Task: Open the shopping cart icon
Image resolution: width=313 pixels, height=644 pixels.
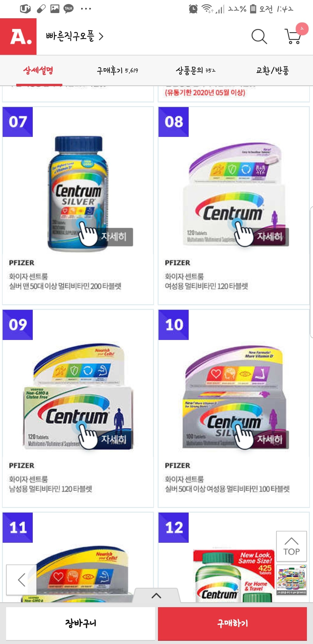Action: (293, 36)
